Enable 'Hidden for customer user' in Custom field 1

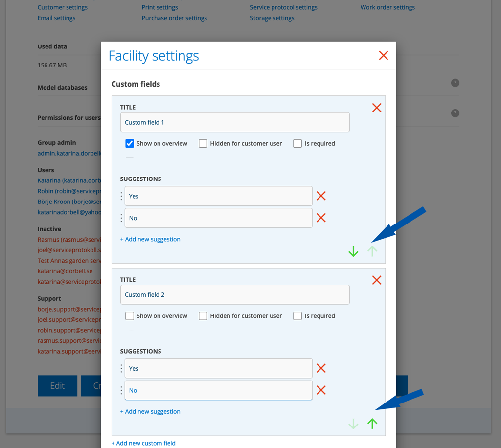pos(203,144)
